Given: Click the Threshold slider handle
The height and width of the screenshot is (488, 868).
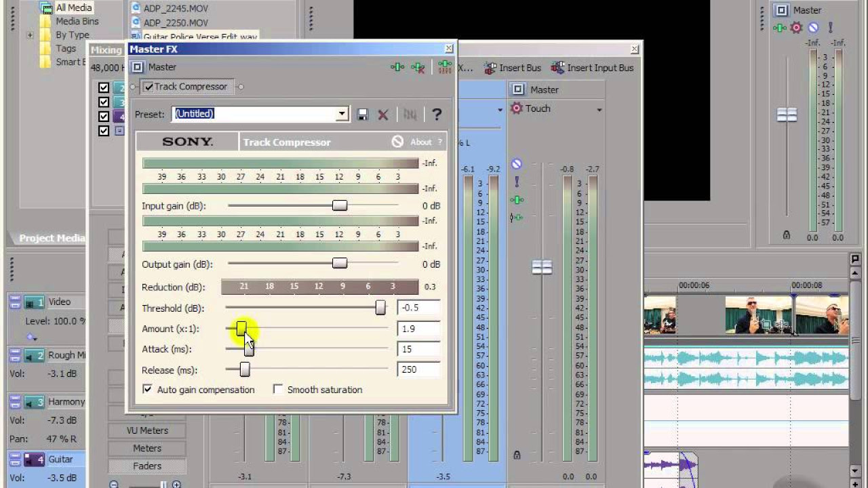Looking at the screenshot, I should (x=380, y=308).
